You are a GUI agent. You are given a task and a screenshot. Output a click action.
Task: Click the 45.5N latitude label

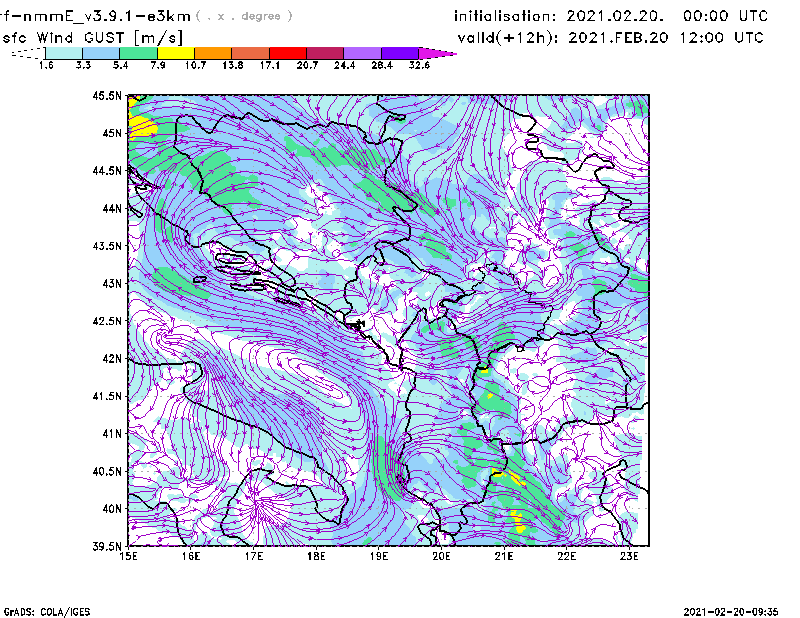point(107,95)
